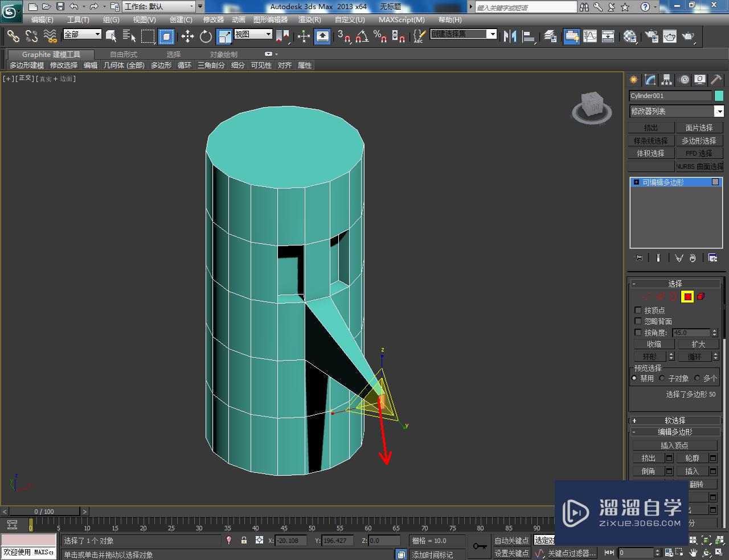The image size is (729, 560).
Task: Open the 创建选择集 dropdown
Action: tap(464, 34)
